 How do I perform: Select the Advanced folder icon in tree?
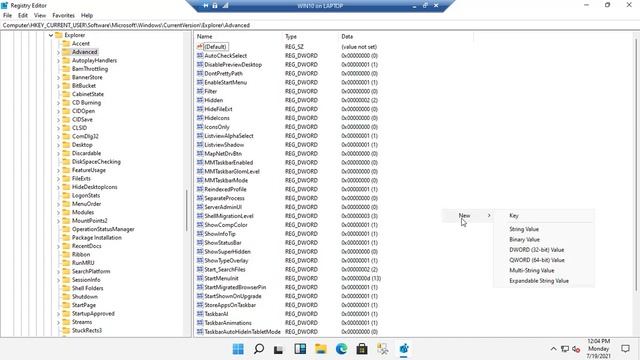pyautogui.click(x=66, y=52)
